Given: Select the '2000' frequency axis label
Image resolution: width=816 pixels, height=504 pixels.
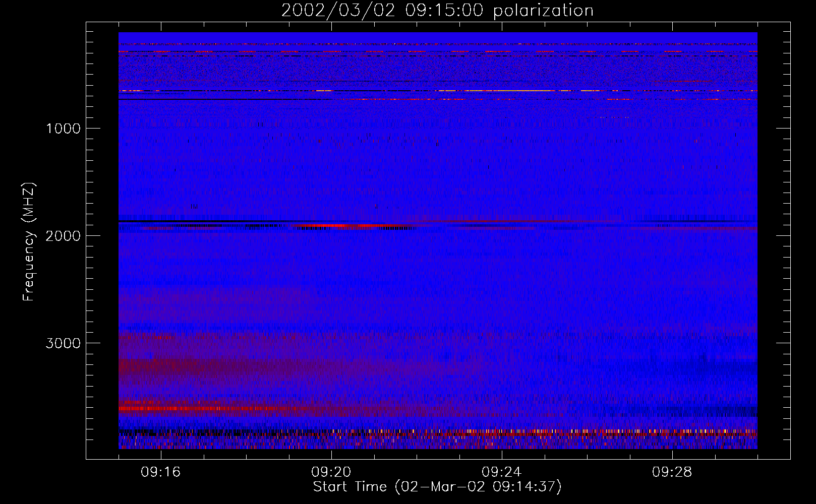Looking at the screenshot, I should (63, 236).
